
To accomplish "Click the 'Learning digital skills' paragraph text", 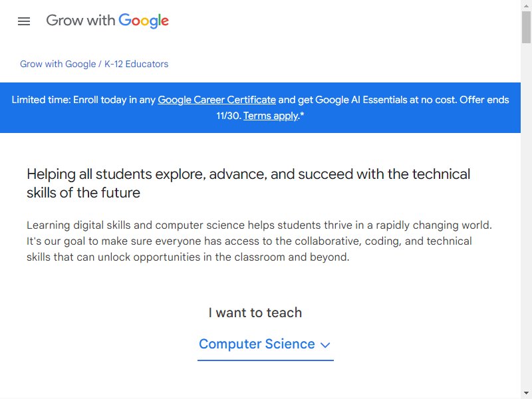I will (x=259, y=241).
